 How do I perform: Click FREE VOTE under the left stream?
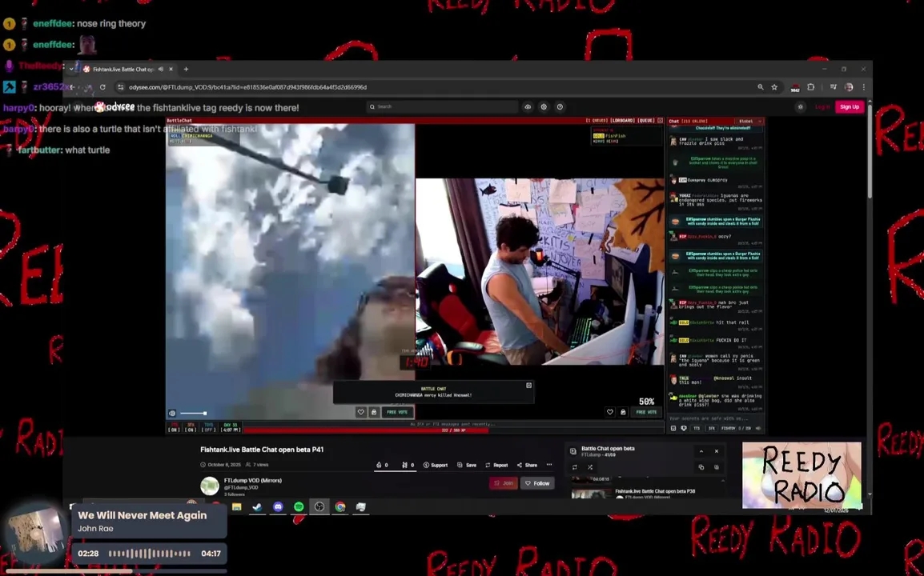point(397,412)
